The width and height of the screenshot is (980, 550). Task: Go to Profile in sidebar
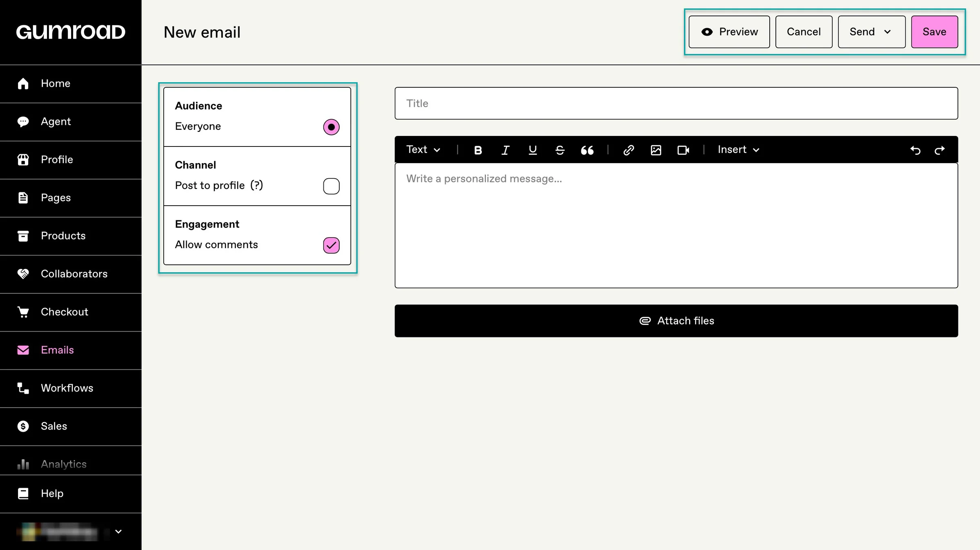[x=71, y=160]
